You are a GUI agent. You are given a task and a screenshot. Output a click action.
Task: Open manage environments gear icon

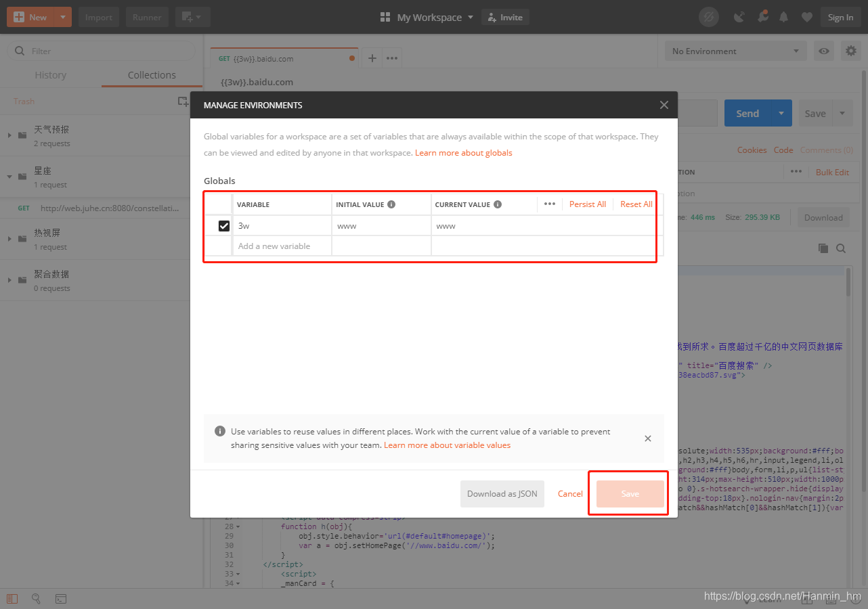[851, 51]
